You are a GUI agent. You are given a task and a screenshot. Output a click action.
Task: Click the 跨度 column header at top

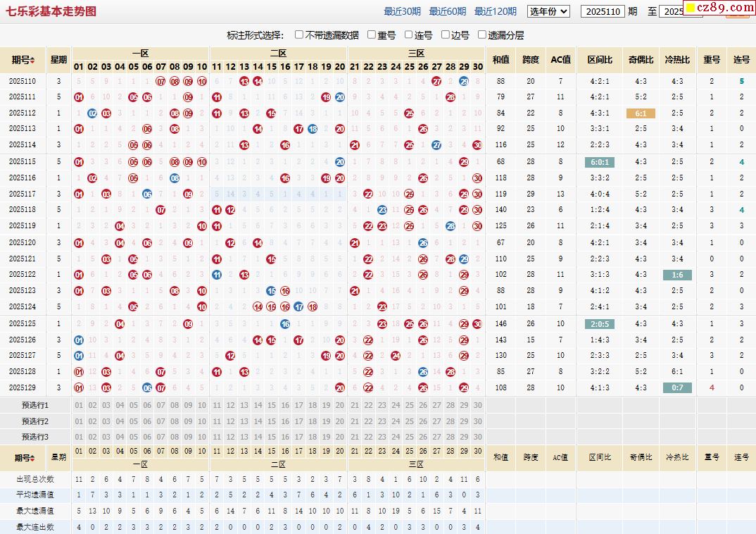pos(530,60)
